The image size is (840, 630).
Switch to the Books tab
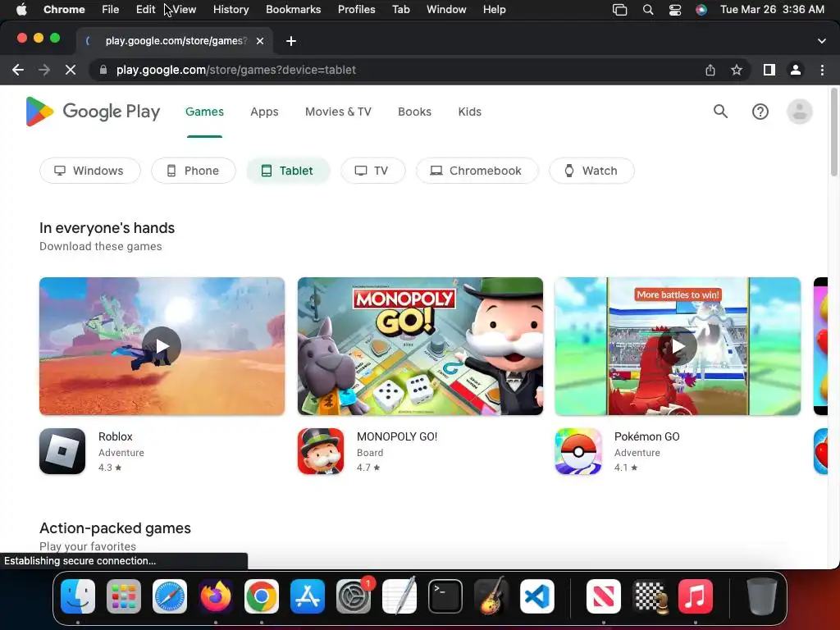pyautogui.click(x=414, y=112)
